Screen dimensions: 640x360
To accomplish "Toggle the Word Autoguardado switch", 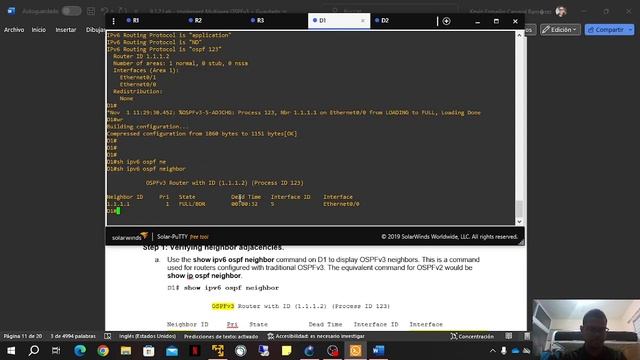I will tap(71, 11).
